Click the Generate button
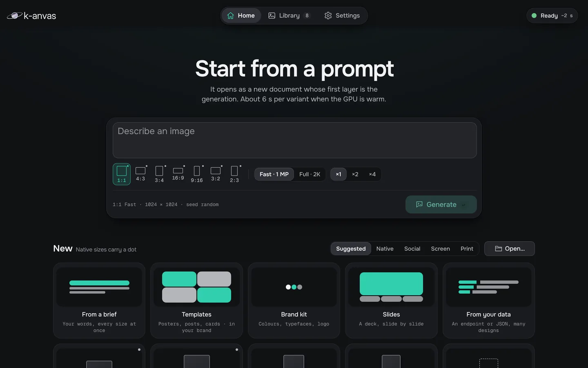 tap(441, 204)
